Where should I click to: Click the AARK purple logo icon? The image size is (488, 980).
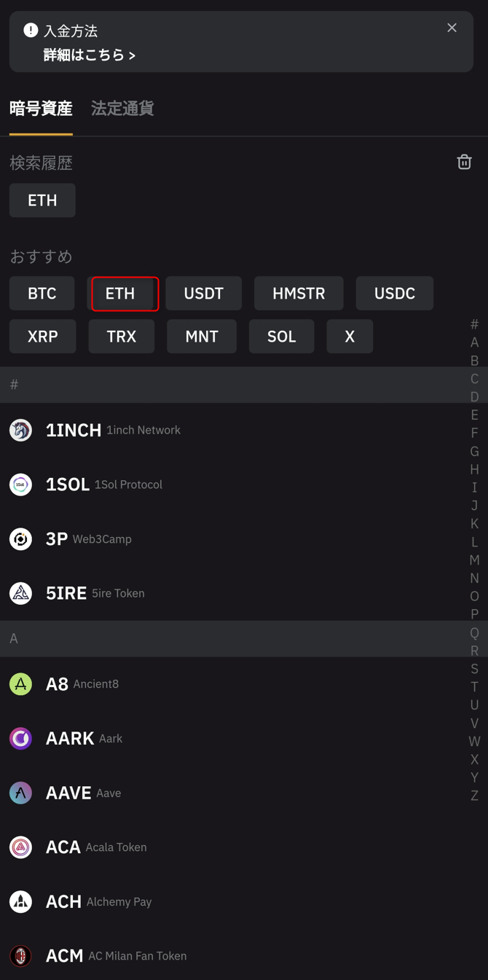point(20,738)
